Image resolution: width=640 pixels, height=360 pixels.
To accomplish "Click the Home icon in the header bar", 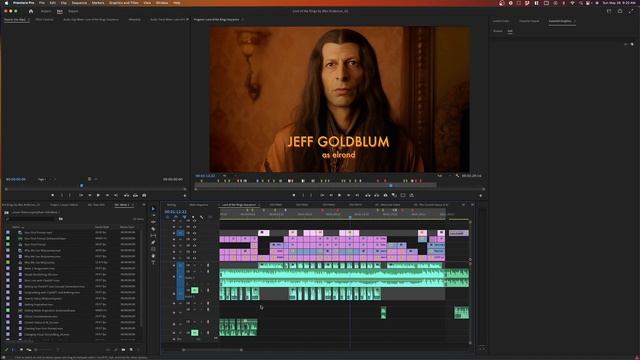I will [31, 11].
